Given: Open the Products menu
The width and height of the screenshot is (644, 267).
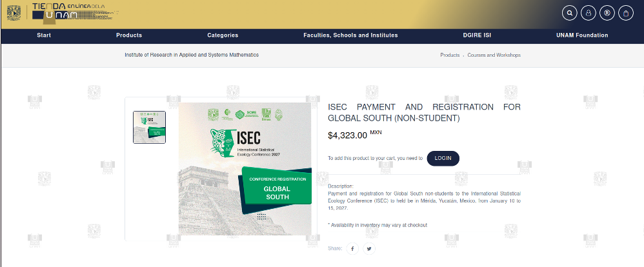Looking at the screenshot, I should tap(129, 35).
